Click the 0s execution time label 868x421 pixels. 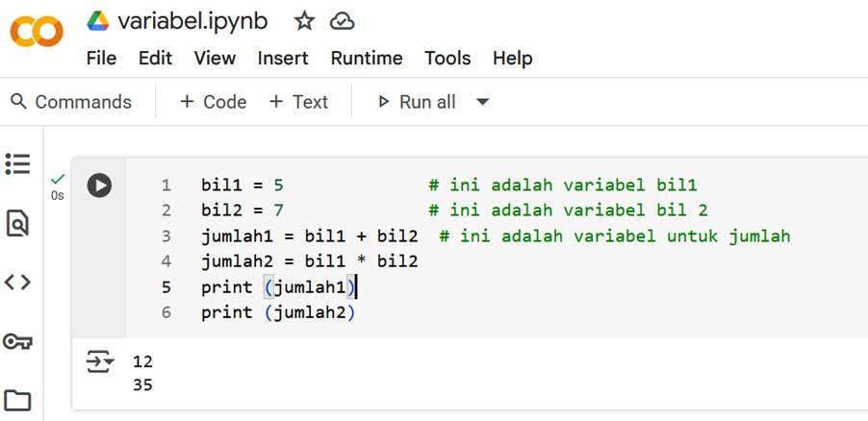coord(58,196)
